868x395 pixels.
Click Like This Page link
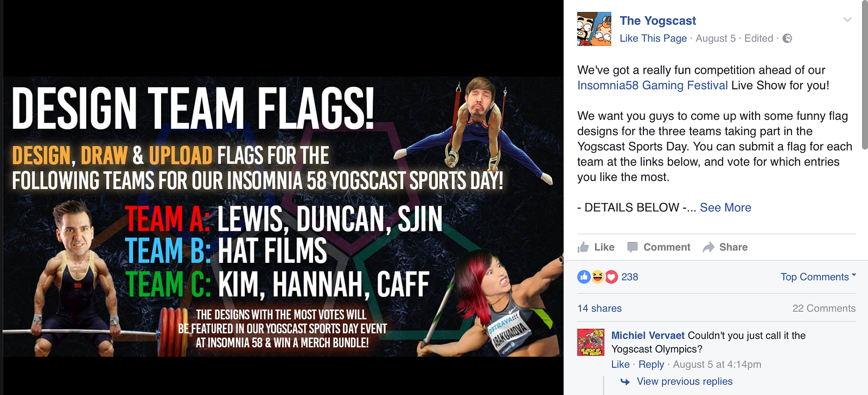click(653, 38)
